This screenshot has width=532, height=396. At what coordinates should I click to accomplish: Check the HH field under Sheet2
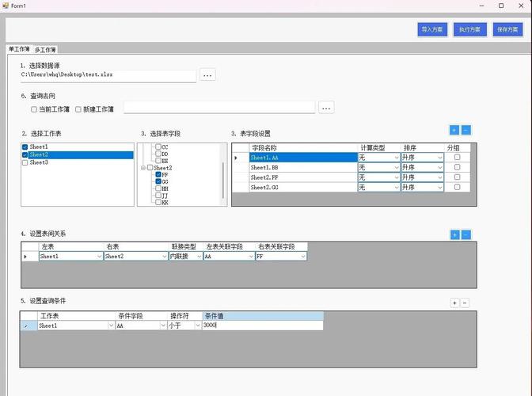tap(158, 188)
